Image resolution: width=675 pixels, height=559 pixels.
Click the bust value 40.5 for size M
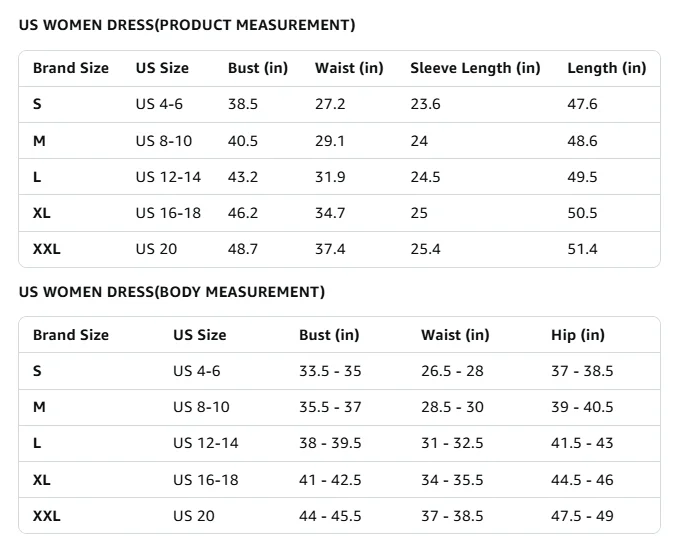pyautogui.click(x=242, y=141)
